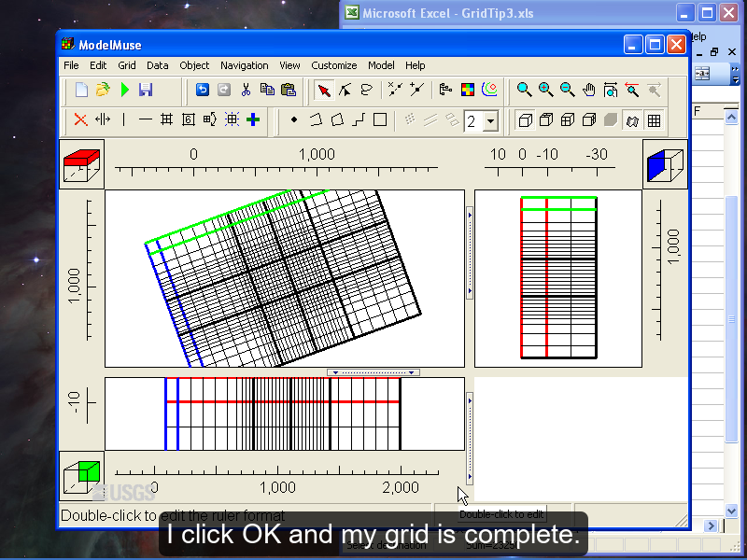Select the move grid line tool
Screen dimensions: 747x560
coord(103,119)
